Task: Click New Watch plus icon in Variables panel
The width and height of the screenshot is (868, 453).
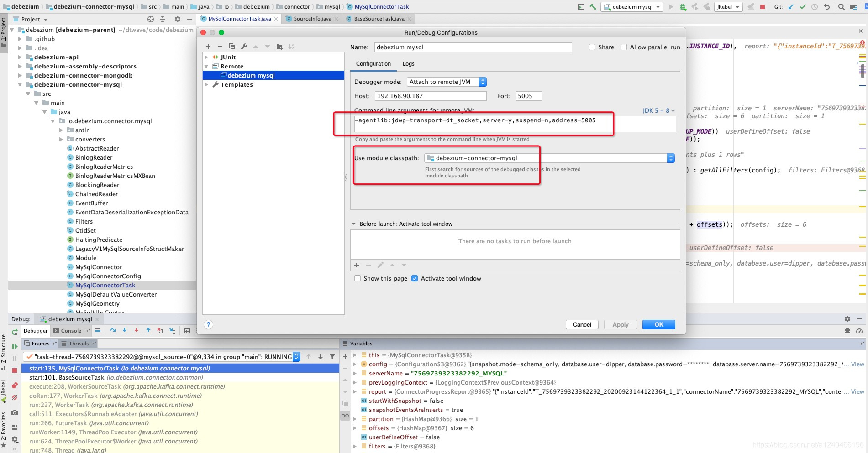Action: point(345,356)
